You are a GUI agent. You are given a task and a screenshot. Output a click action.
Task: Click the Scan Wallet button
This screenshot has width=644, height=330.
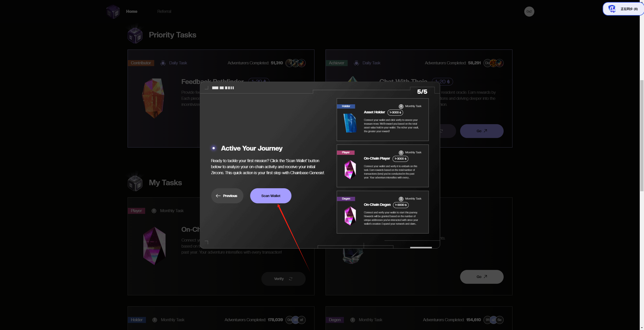(271, 196)
